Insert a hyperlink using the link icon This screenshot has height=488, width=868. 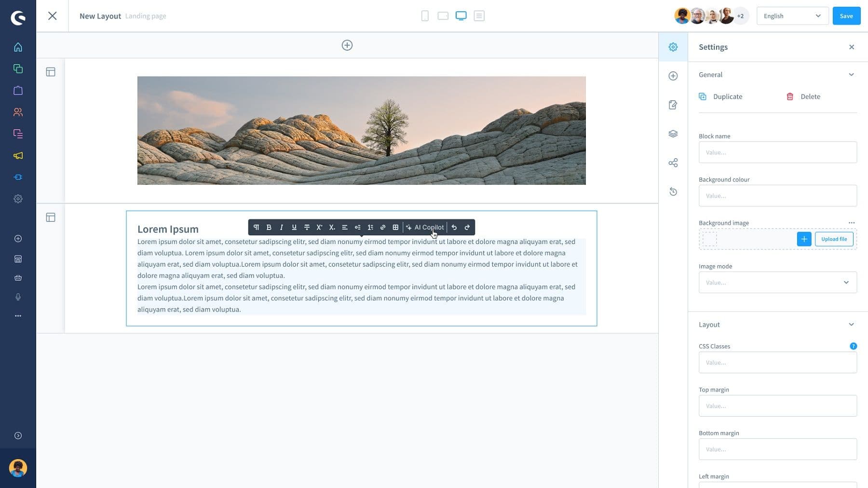tap(383, 227)
